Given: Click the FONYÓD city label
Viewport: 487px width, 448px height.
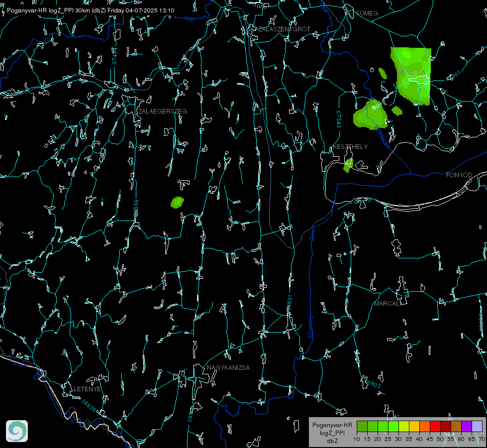Looking at the screenshot, I should point(459,175).
